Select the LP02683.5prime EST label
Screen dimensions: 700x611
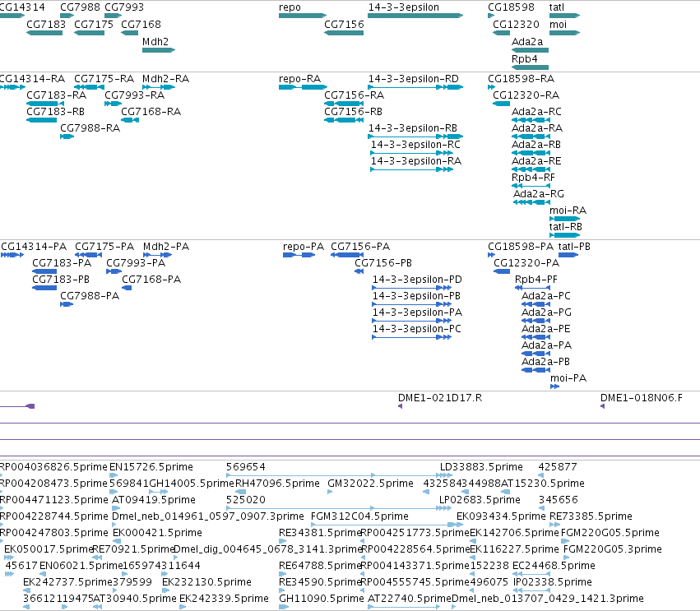click(x=480, y=500)
